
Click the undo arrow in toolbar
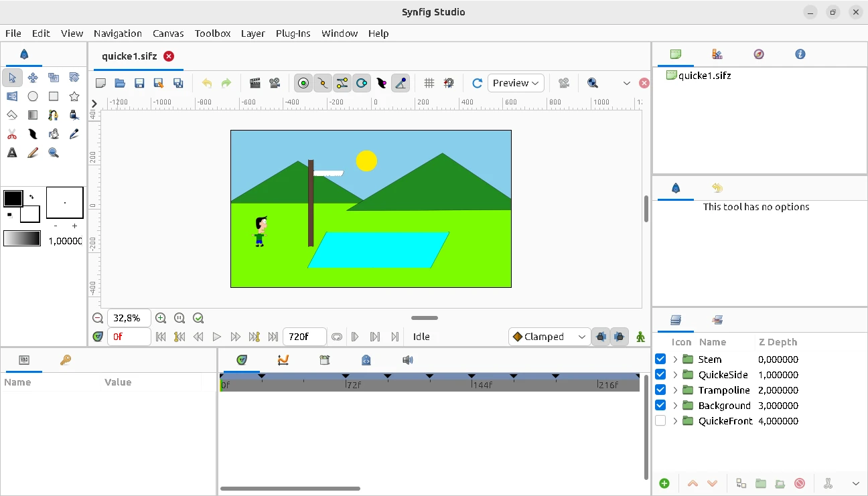click(207, 83)
